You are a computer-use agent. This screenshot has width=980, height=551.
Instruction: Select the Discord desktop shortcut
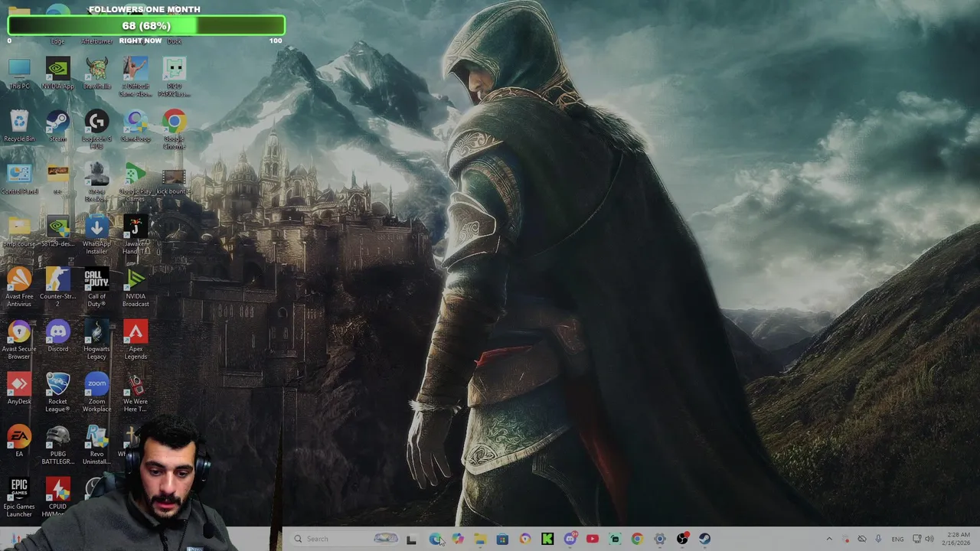pos(57,337)
